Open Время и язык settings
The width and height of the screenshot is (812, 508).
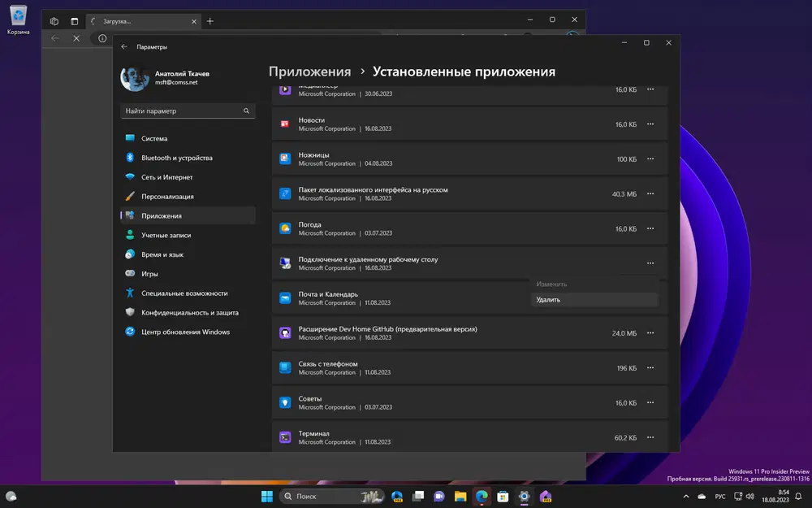coord(188,254)
